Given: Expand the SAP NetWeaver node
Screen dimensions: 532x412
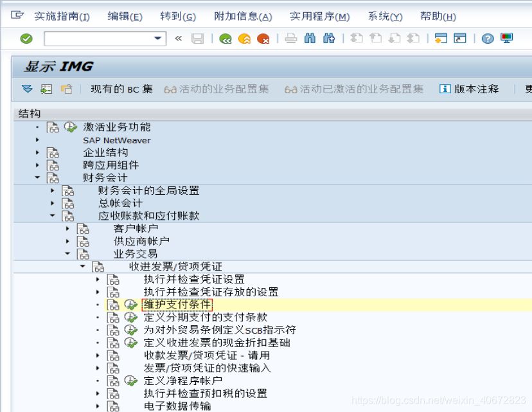Looking at the screenshot, I should pos(37,140).
